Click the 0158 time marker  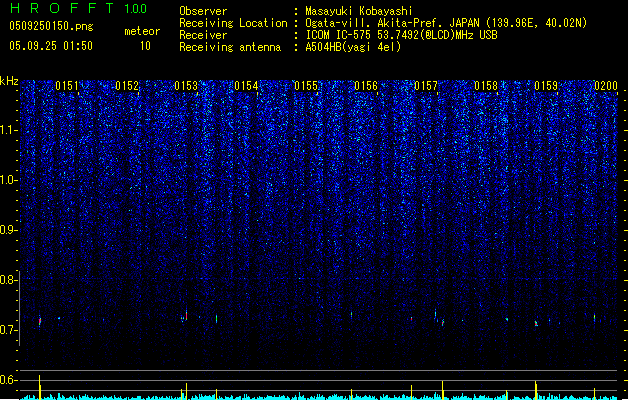click(x=486, y=86)
